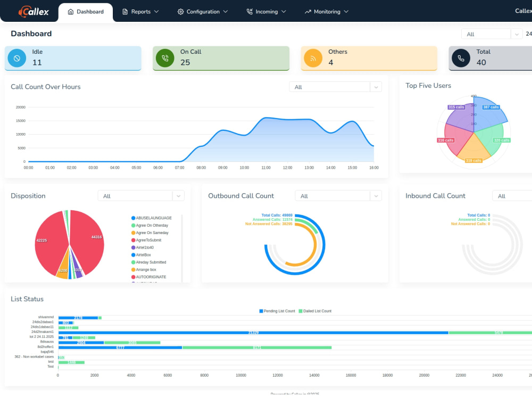The image size is (532, 399).
Task: Click the Idle 11 status card
Action: 73,58
